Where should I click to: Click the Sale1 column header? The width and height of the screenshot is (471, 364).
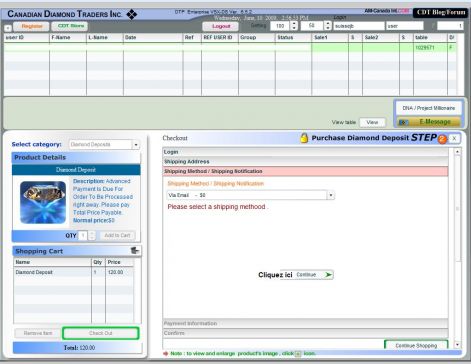tap(330, 37)
